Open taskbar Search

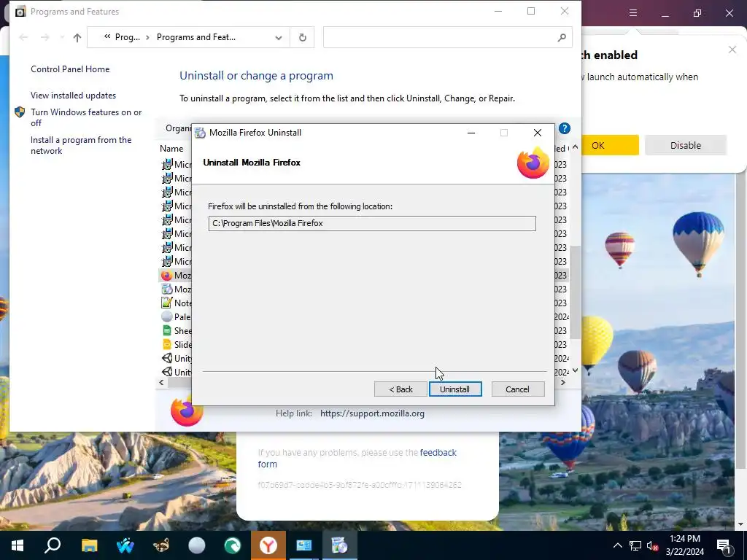(x=53, y=545)
